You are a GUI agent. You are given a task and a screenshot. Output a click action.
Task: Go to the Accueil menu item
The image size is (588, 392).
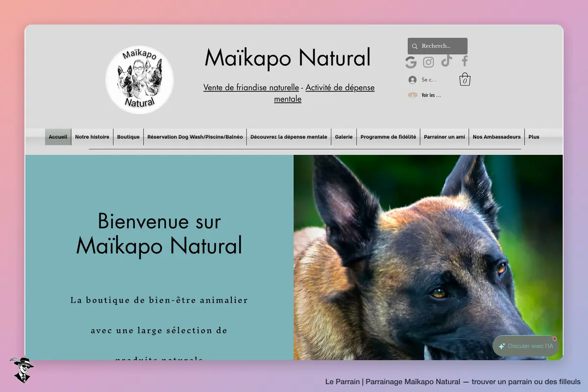point(58,137)
